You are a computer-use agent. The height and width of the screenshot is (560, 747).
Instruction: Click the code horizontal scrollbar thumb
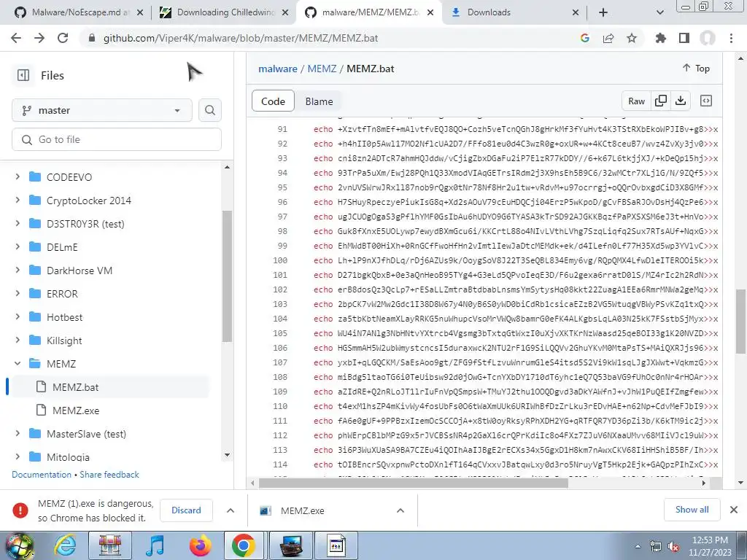coord(414,483)
